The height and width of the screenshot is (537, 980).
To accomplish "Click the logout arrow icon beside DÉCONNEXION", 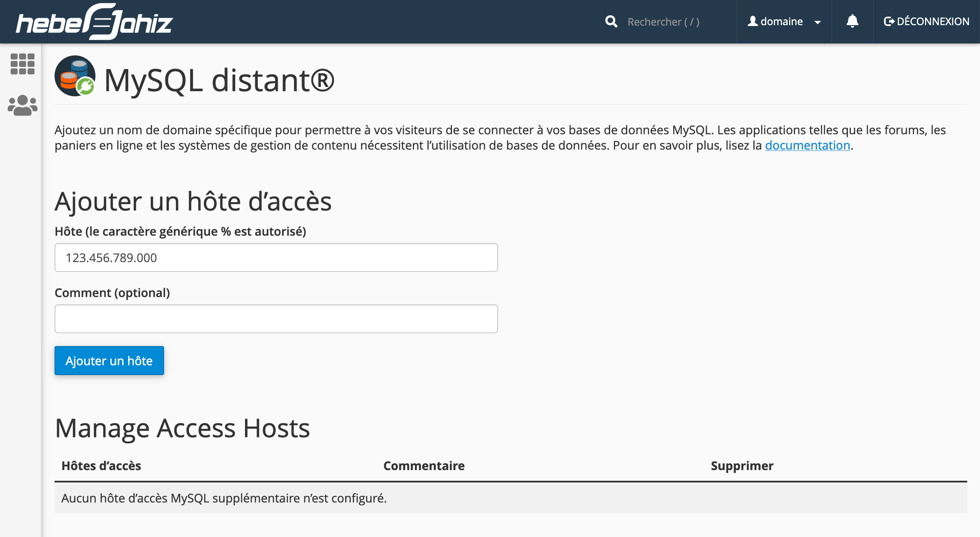I will tap(889, 21).
